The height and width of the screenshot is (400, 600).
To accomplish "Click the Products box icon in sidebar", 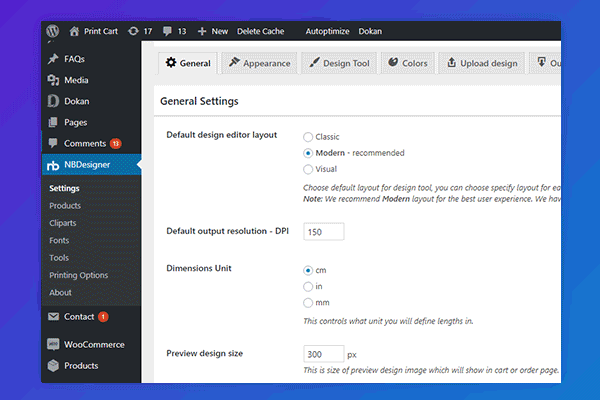I will pyautogui.click(x=53, y=366).
